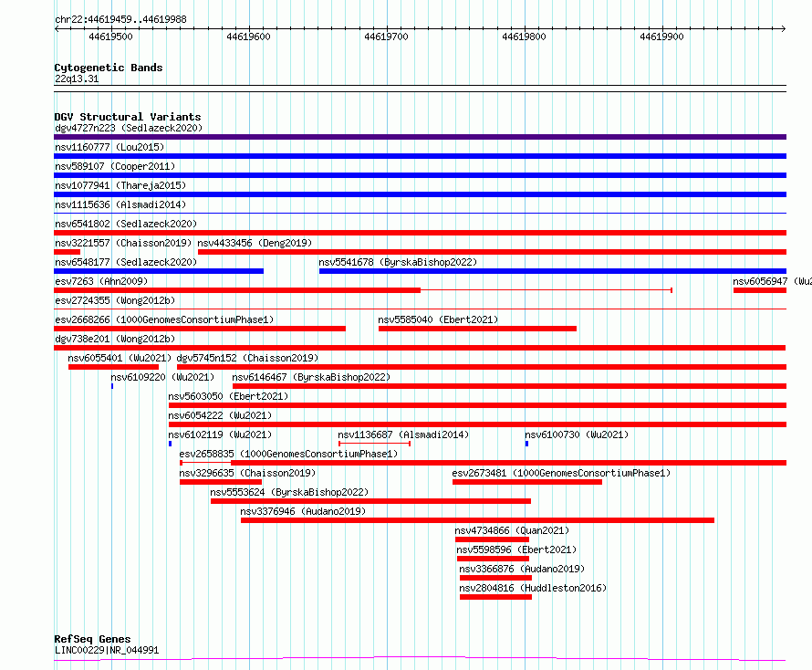812x670 pixels.
Task: Open nsv6055401 (Wu2021) variant label
Action: click(x=120, y=358)
